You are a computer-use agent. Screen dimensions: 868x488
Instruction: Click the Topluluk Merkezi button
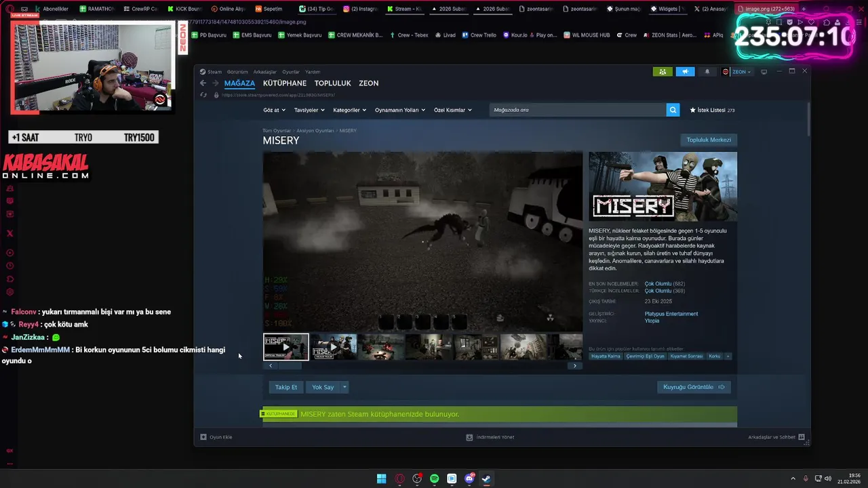coord(709,140)
